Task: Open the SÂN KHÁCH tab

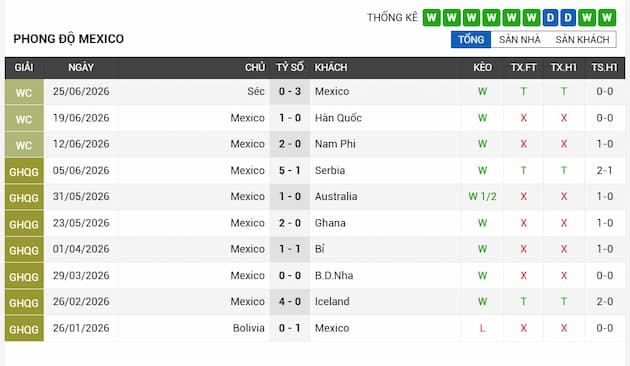Action: 582,39
